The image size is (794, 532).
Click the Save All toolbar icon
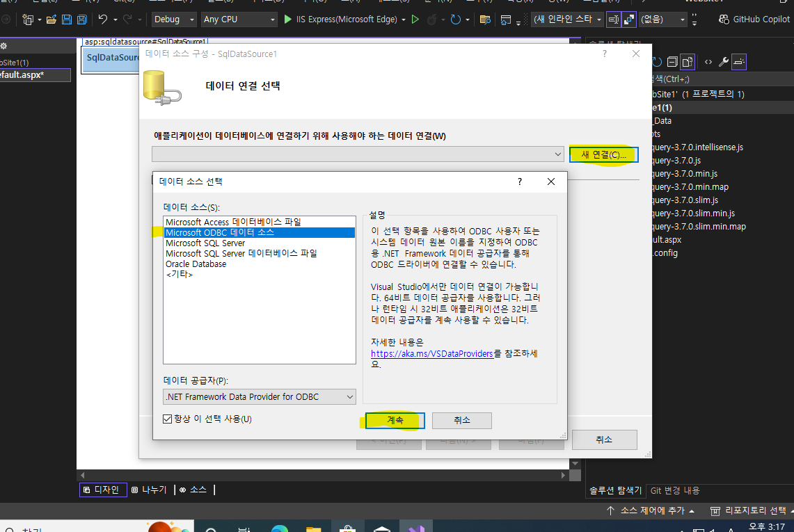tap(81, 19)
